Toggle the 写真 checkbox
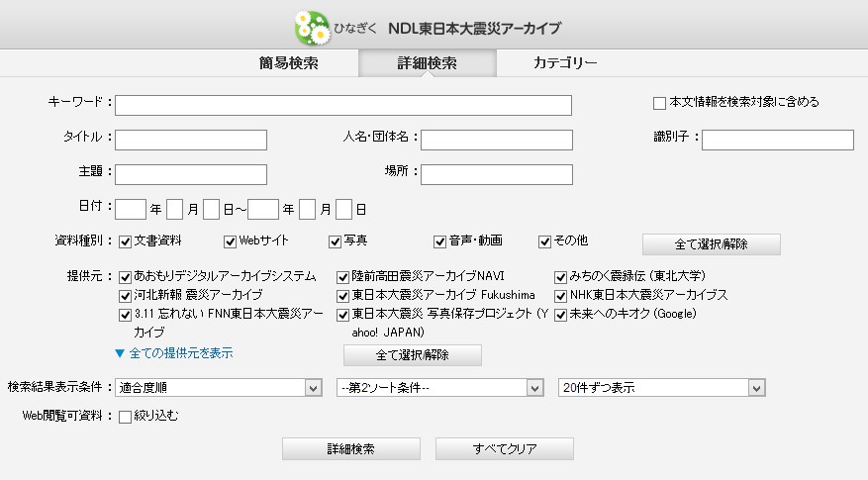The width and height of the screenshot is (868, 480). (335, 241)
